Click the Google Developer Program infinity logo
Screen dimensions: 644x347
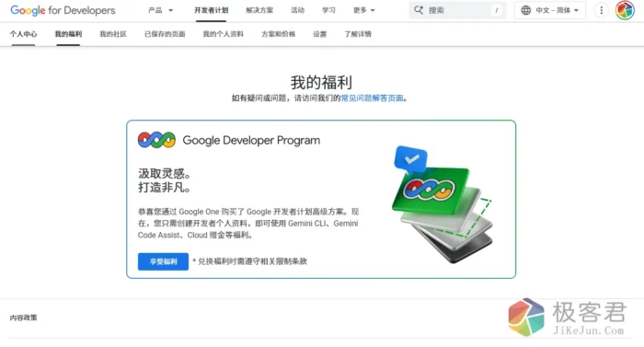[x=156, y=140]
